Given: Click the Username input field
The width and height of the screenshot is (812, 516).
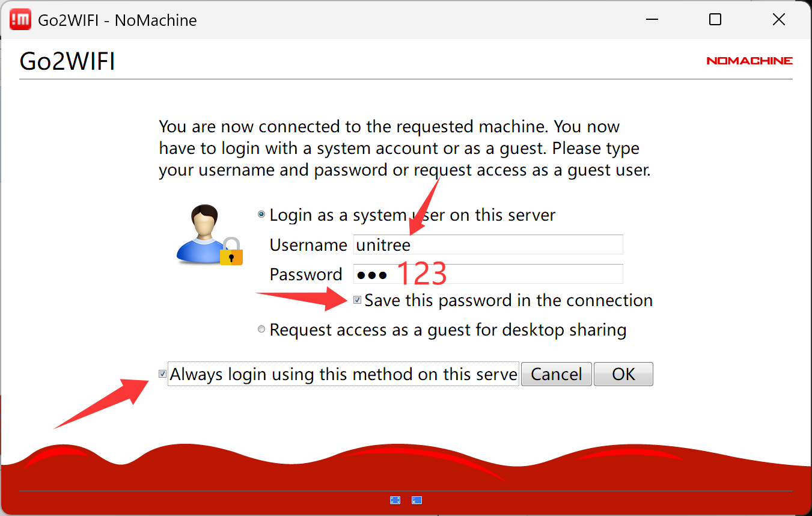Looking at the screenshot, I should click(x=488, y=245).
